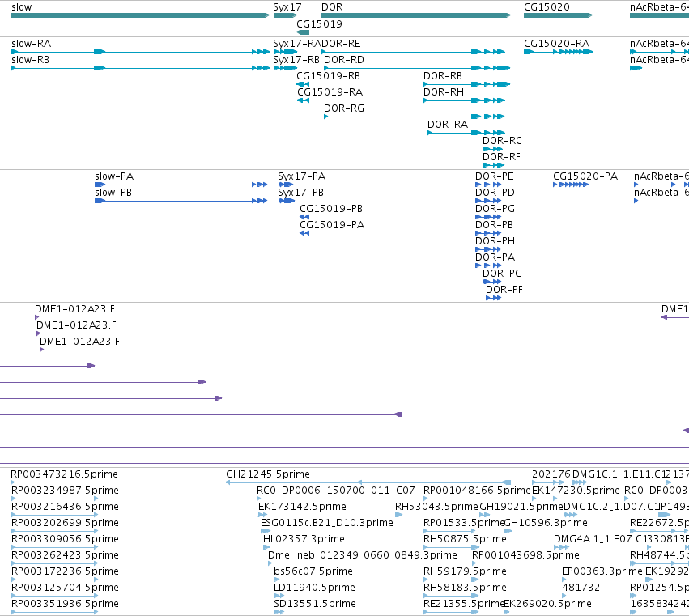The width and height of the screenshot is (689, 616).
Task: Select the DOR-RH transcript
Action: [x=464, y=100]
